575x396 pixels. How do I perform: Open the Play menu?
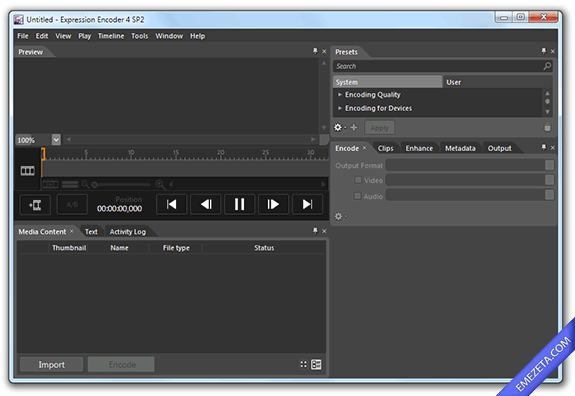84,36
